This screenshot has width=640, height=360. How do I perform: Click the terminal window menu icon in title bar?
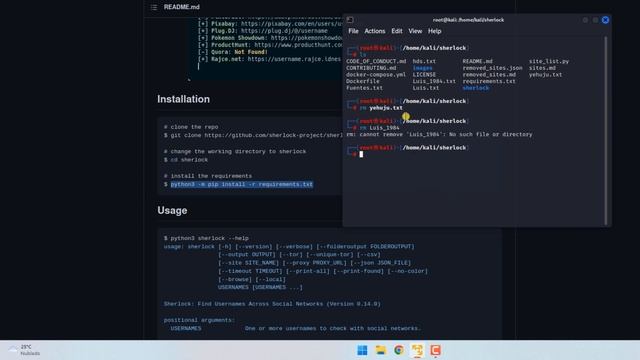click(350, 20)
